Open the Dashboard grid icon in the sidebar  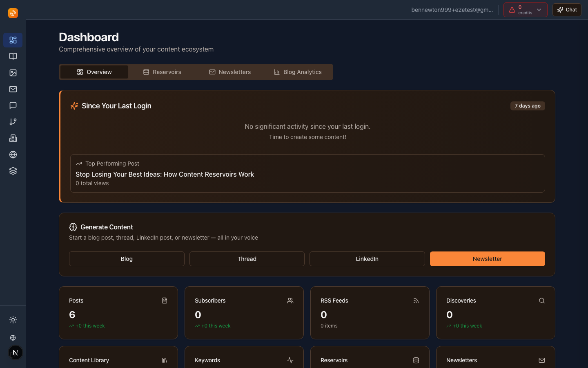point(13,40)
